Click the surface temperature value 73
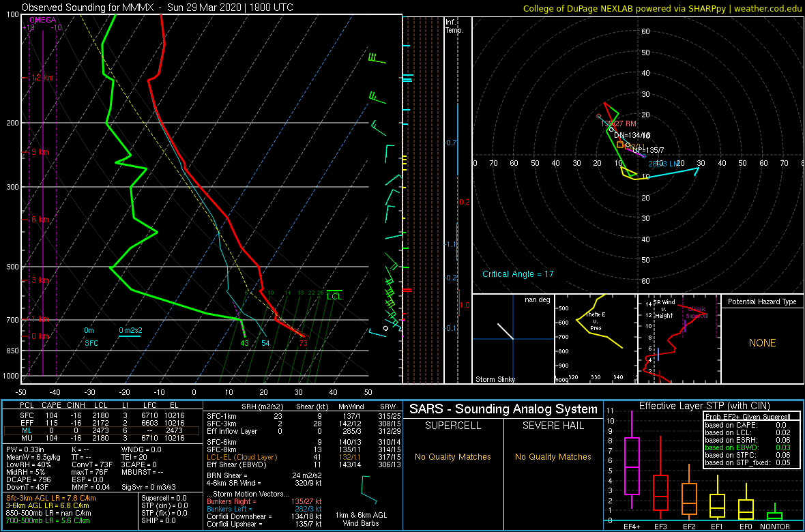Viewport: 805px width, 532px height. click(x=304, y=343)
